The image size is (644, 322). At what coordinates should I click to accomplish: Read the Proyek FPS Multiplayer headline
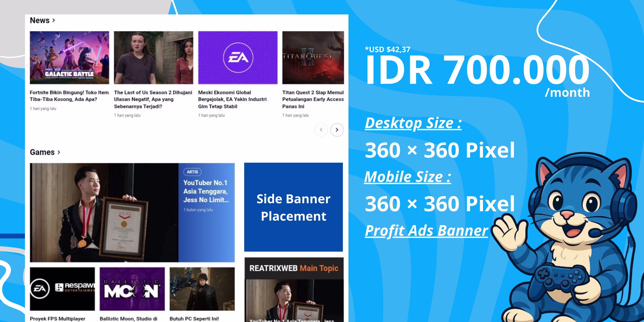58,318
